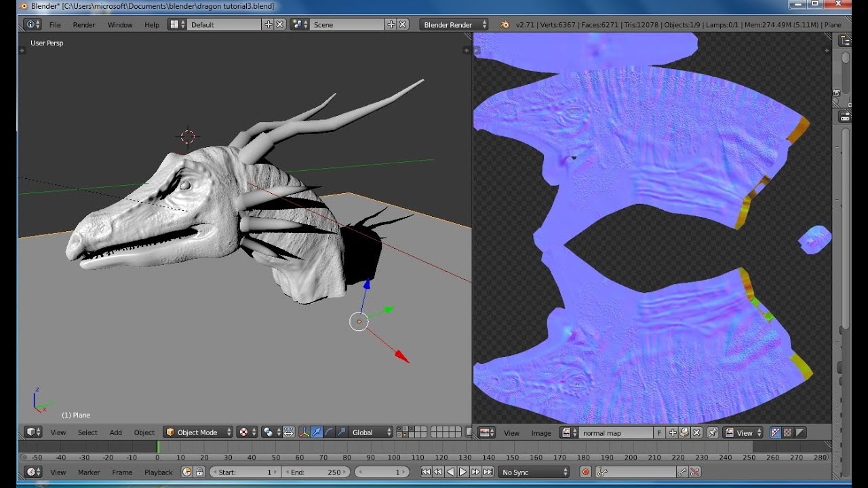The image size is (868, 488).
Task: Open the Image menu in image editor
Action: click(541, 433)
